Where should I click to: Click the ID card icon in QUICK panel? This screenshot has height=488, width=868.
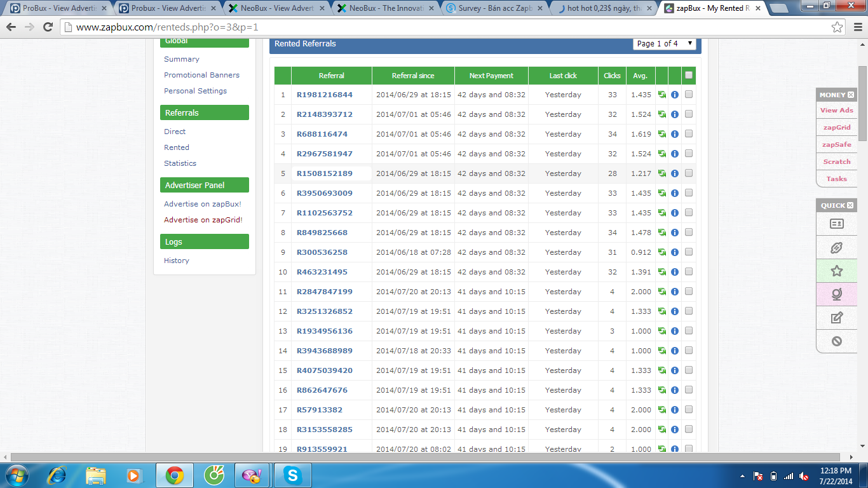click(x=837, y=224)
